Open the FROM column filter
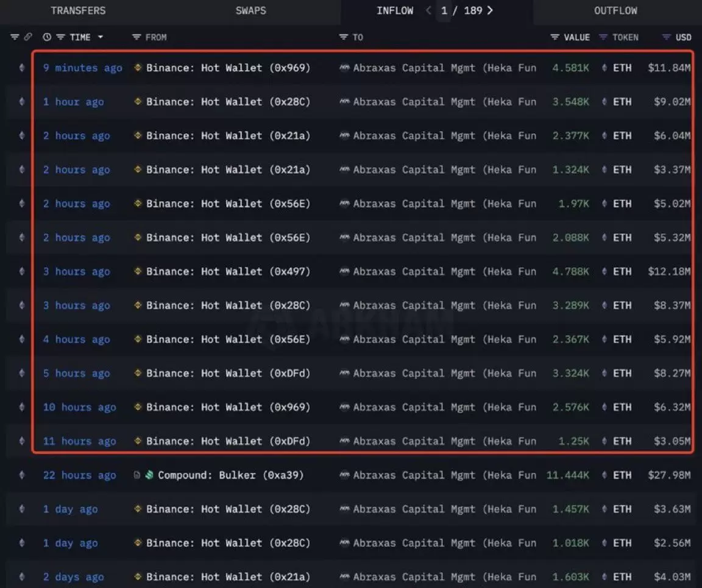 point(136,37)
